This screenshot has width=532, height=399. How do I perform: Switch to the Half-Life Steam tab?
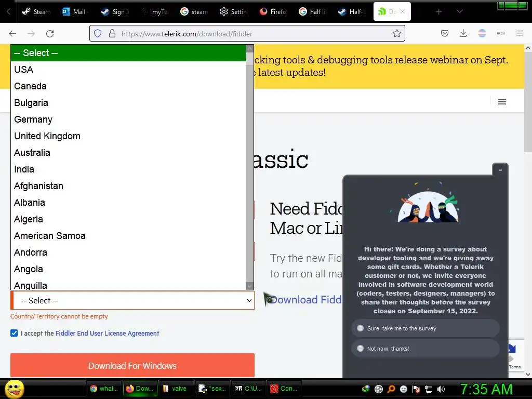pyautogui.click(x=352, y=12)
